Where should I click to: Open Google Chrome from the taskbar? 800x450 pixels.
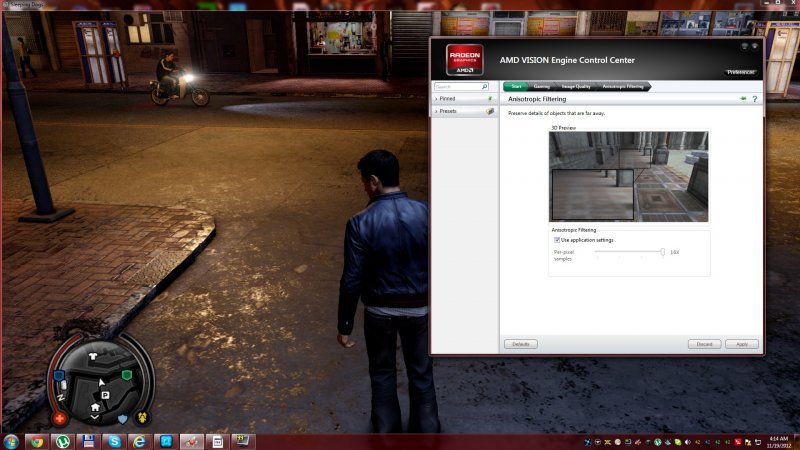[37, 442]
